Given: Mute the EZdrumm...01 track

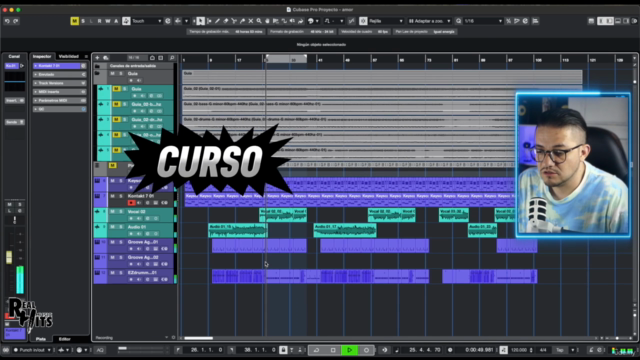Looking at the screenshot, I should (x=112, y=273).
